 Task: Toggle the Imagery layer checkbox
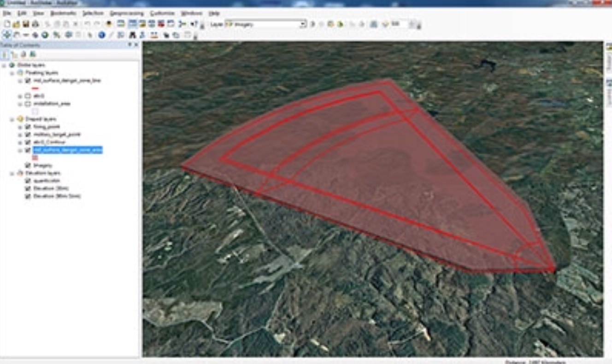pos(28,165)
